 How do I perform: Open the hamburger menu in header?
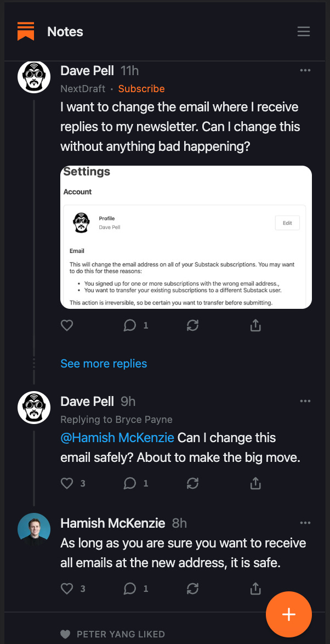point(303,32)
